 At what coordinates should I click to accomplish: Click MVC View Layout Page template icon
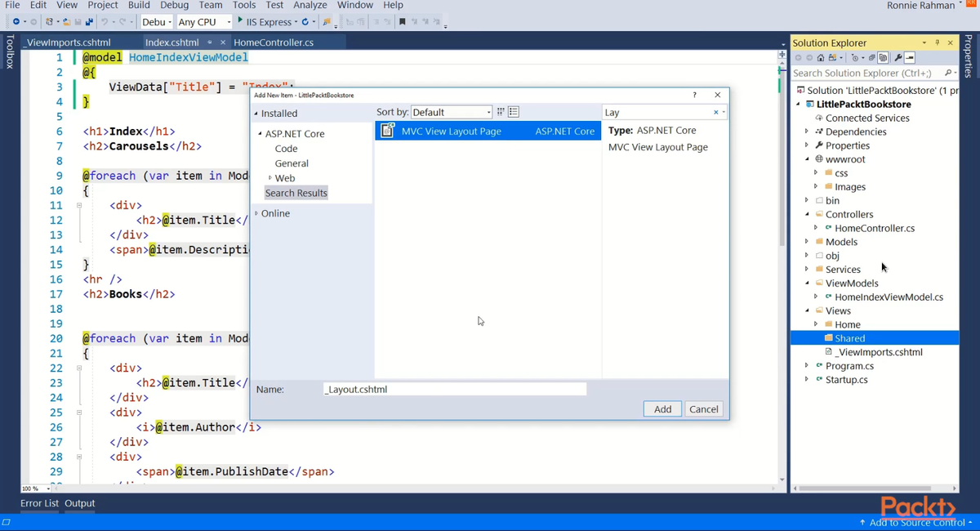388,131
